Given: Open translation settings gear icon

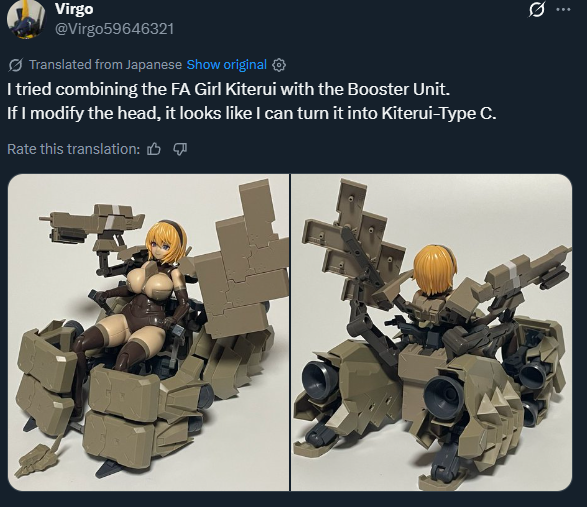Looking at the screenshot, I should (x=279, y=65).
